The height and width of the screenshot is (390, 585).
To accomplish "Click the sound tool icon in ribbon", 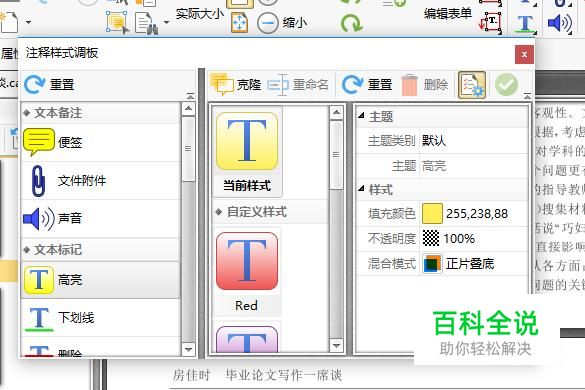I will 560,23.
